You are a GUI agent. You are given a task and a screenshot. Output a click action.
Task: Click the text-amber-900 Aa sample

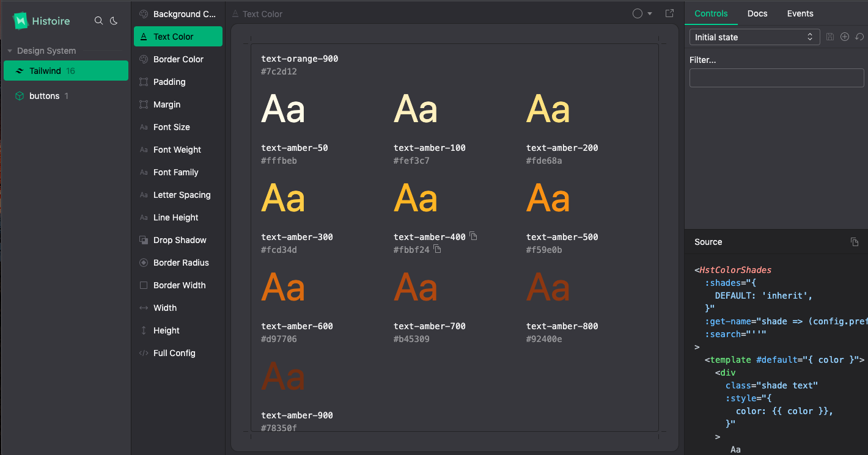click(x=283, y=377)
